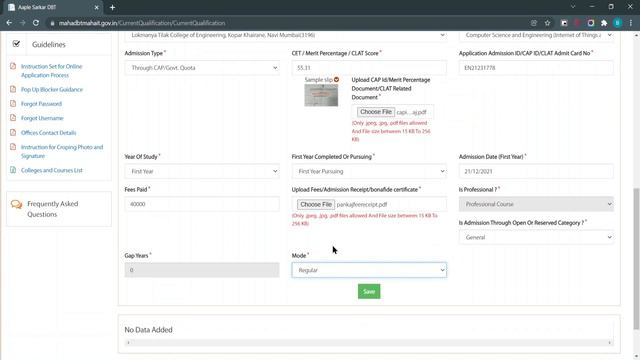
Task: Open Colleges and Courses List link
Action: coord(52,170)
